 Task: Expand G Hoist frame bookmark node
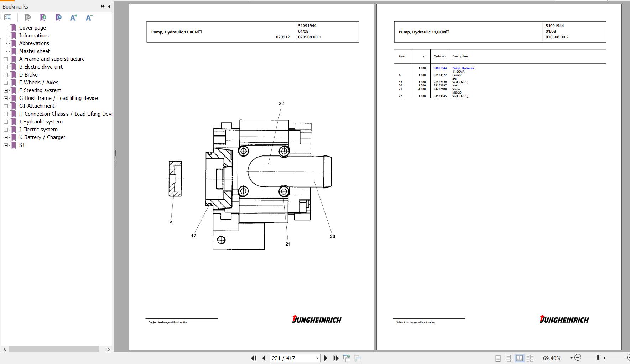(6, 98)
